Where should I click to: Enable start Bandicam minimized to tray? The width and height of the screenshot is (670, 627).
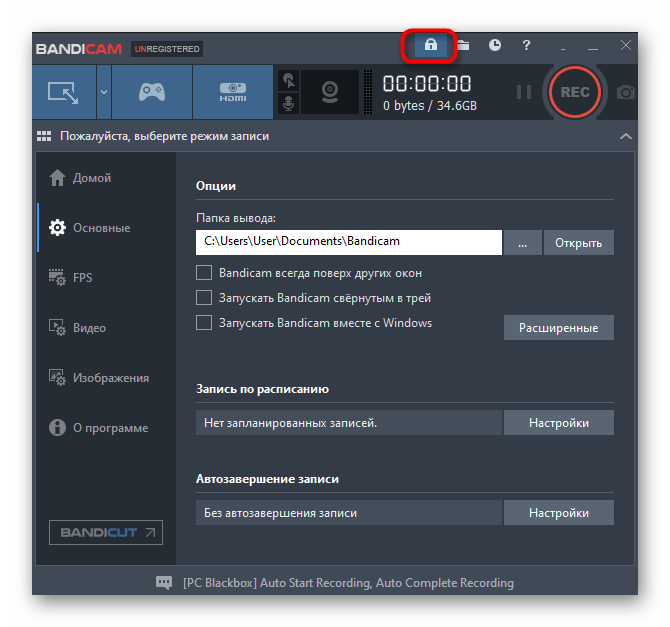click(204, 297)
